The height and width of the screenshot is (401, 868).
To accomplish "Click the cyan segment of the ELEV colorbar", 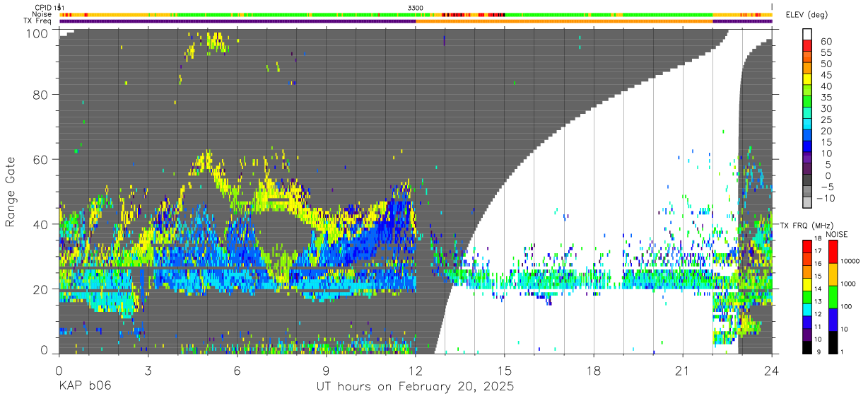I will tap(808, 124).
